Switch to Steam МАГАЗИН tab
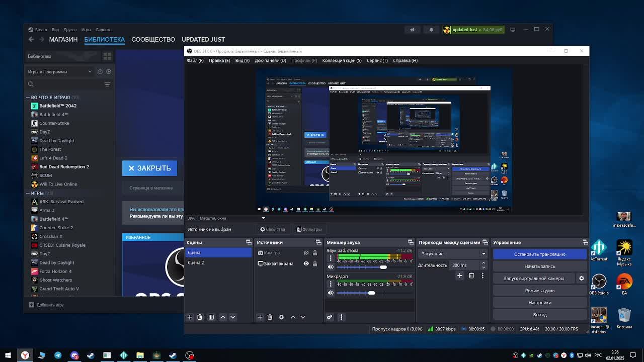Viewport: 644px width, 362px height. pos(63,39)
